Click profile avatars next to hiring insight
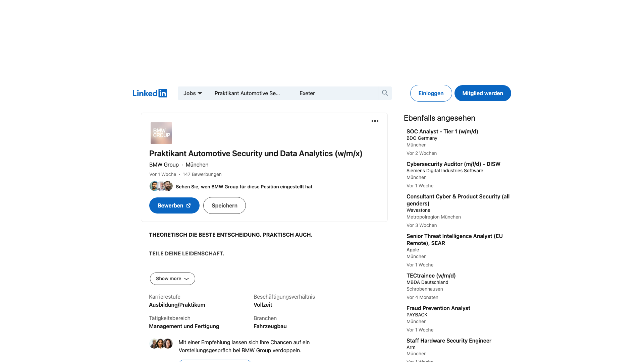The image size is (644, 362). click(x=161, y=186)
